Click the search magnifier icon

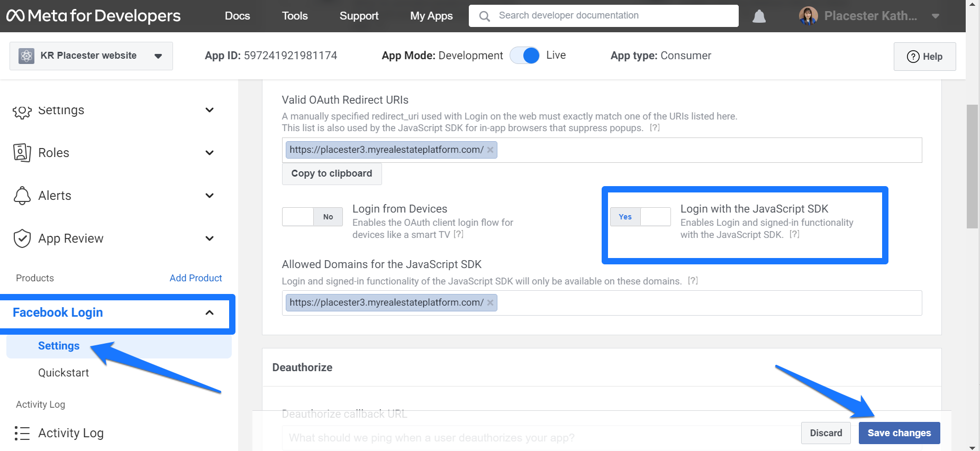coord(484,16)
